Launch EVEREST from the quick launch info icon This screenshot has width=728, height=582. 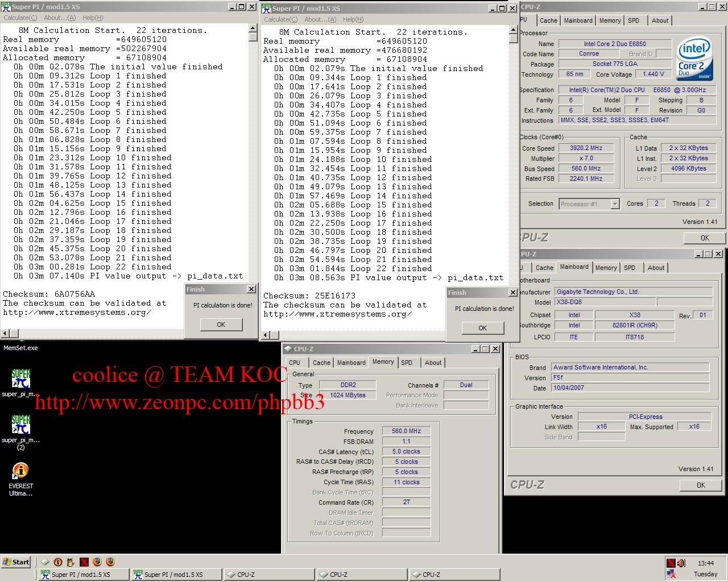point(58,562)
